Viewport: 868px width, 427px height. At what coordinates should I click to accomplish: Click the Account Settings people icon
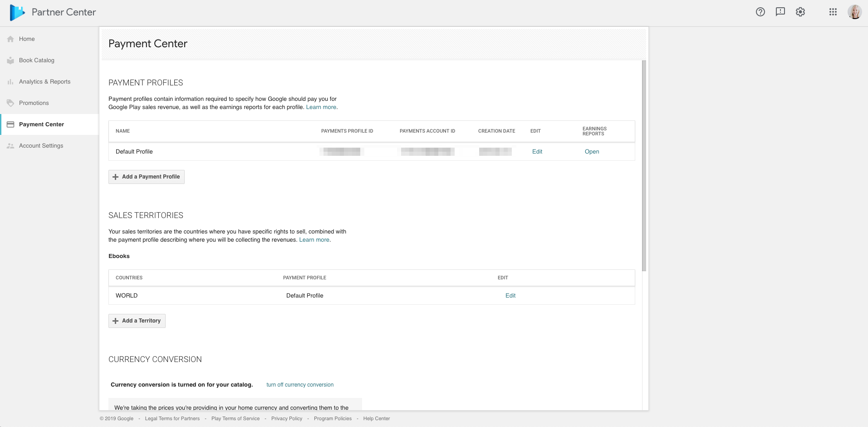point(10,146)
